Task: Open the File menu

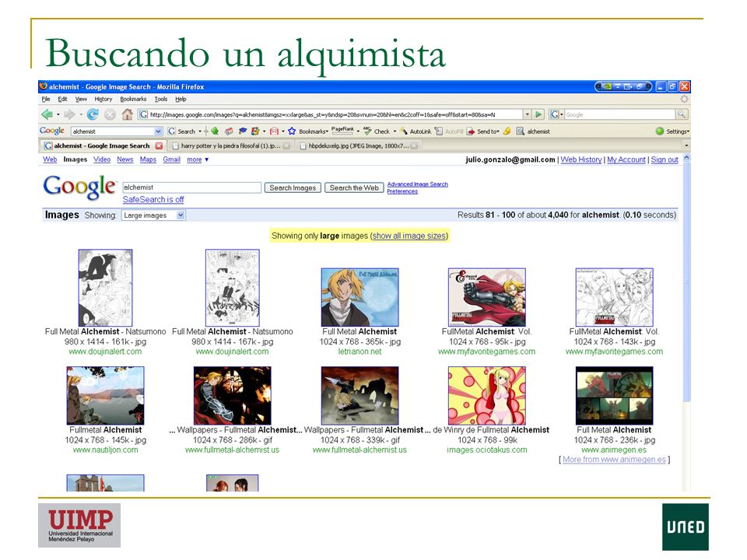Action: pos(46,99)
